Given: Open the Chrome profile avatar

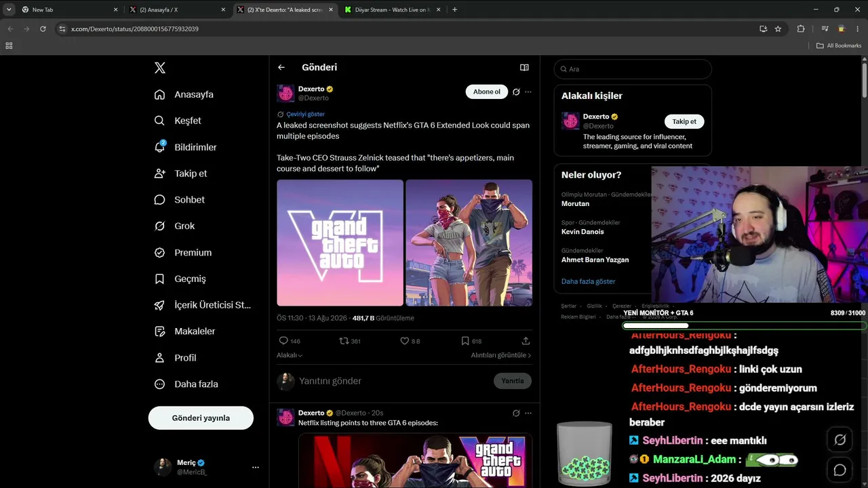Looking at the screenshot, I should 842,29.
